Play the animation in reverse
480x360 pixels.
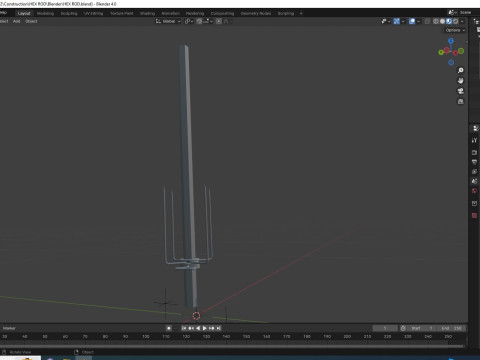pyautogui.click(x=198, y=328)
